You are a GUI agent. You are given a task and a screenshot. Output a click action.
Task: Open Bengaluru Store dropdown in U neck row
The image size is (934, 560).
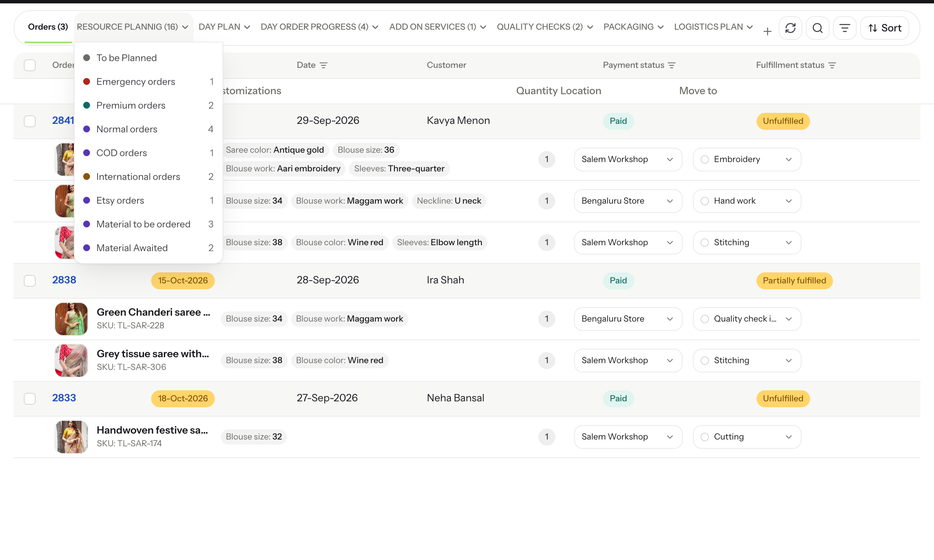click(x=628, y=201)
